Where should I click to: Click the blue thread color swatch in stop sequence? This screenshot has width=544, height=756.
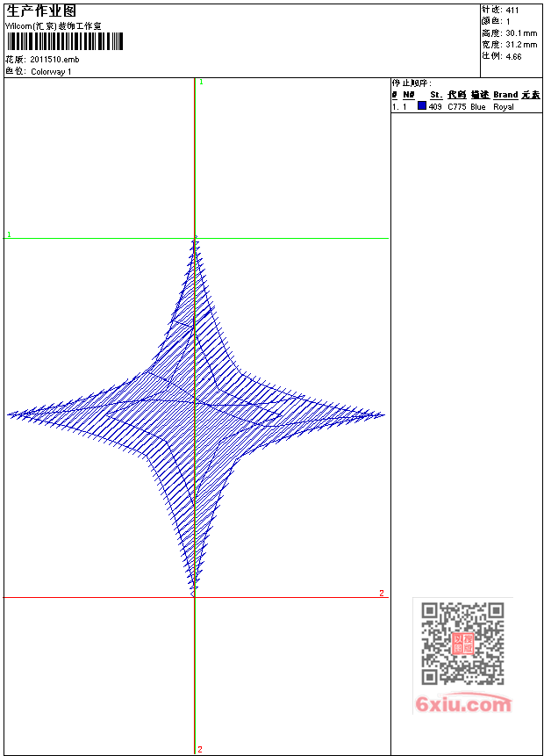click(x=422, y=105)
